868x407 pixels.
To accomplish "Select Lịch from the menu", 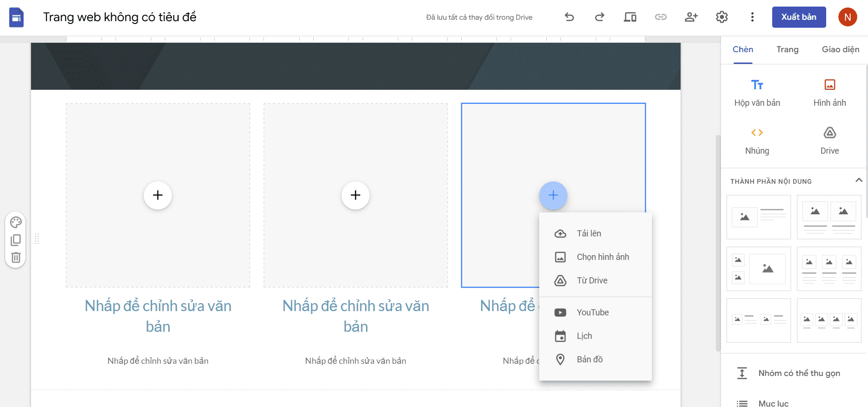I will (596, 336).
